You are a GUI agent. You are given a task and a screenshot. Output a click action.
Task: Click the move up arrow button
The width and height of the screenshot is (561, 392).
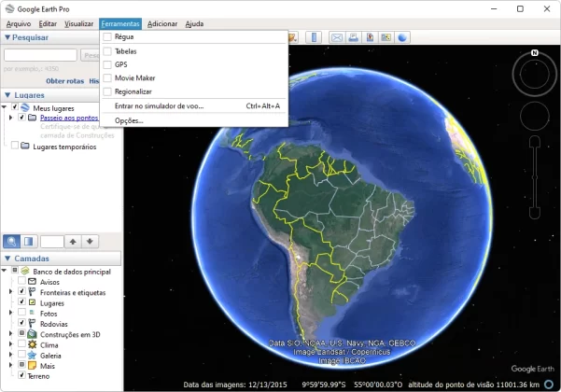(x=73, y=242)
